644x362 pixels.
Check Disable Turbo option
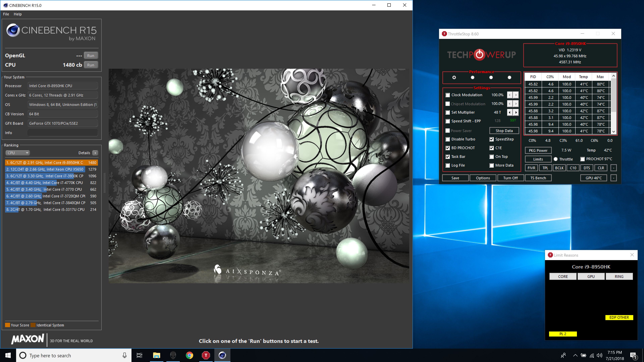point(448,139)
